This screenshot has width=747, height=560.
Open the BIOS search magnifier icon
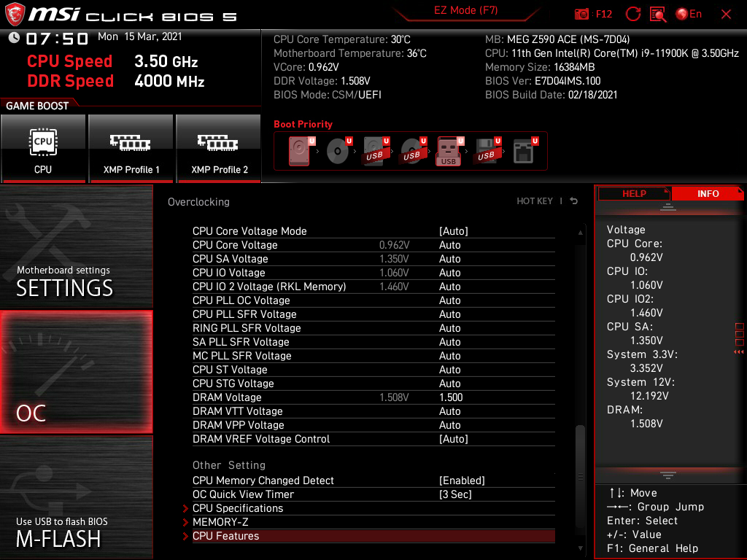[658, 14]
